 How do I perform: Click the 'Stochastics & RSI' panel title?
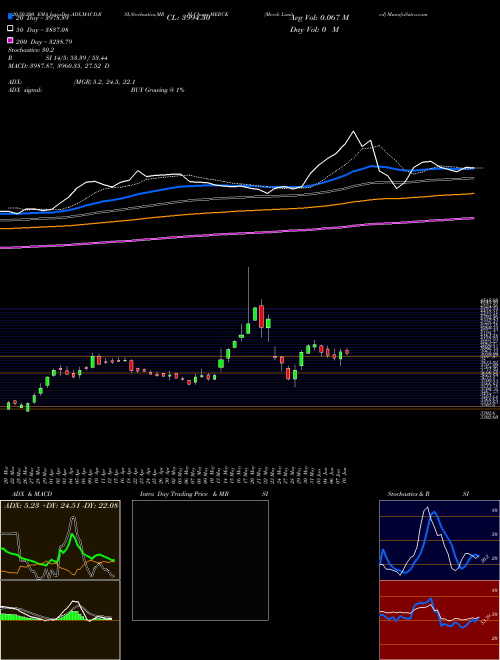coord(428,494)
